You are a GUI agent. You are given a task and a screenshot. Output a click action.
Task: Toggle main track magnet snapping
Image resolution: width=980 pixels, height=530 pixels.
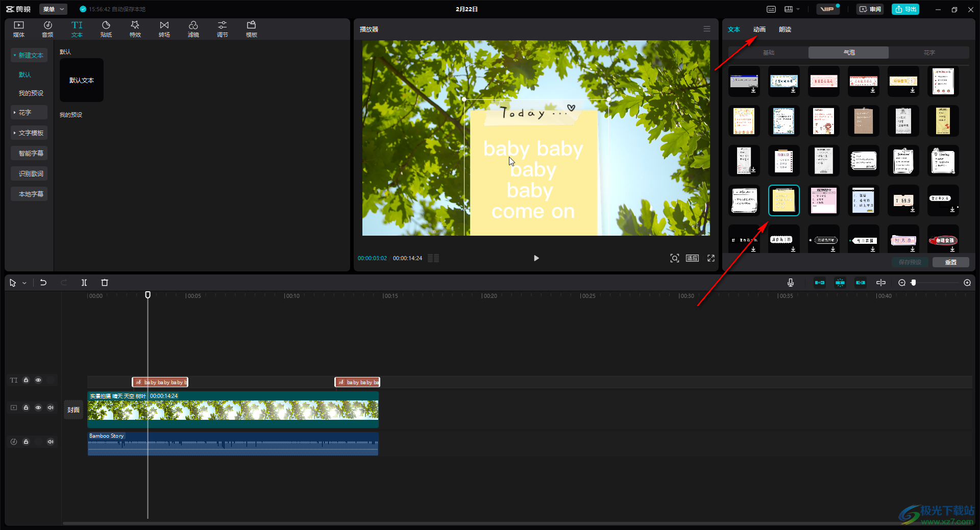[x=820, y=283]
